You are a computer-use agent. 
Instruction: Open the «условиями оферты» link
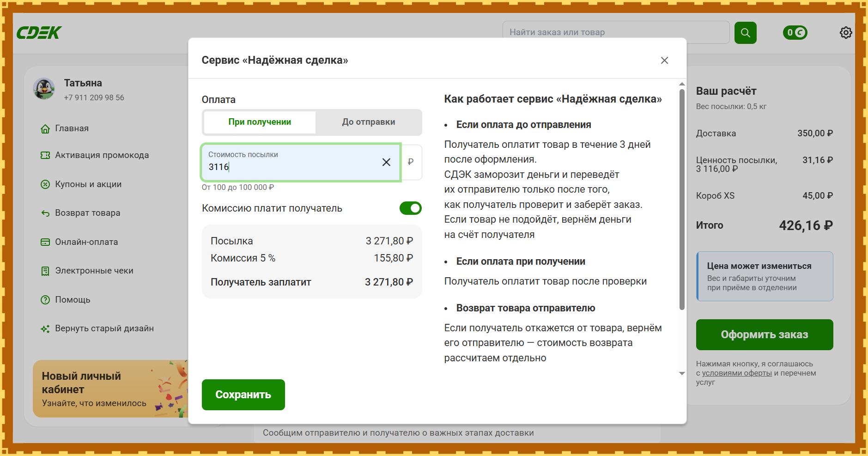click(x=737, y=373)
